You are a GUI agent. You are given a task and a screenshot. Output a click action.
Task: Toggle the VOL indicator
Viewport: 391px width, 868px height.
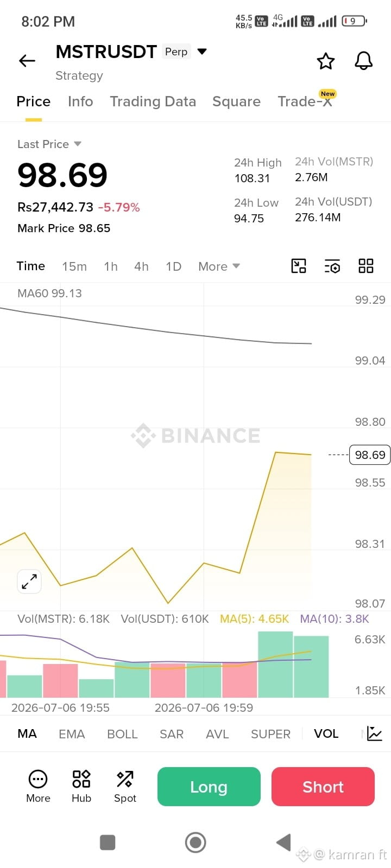coord(326,733)
